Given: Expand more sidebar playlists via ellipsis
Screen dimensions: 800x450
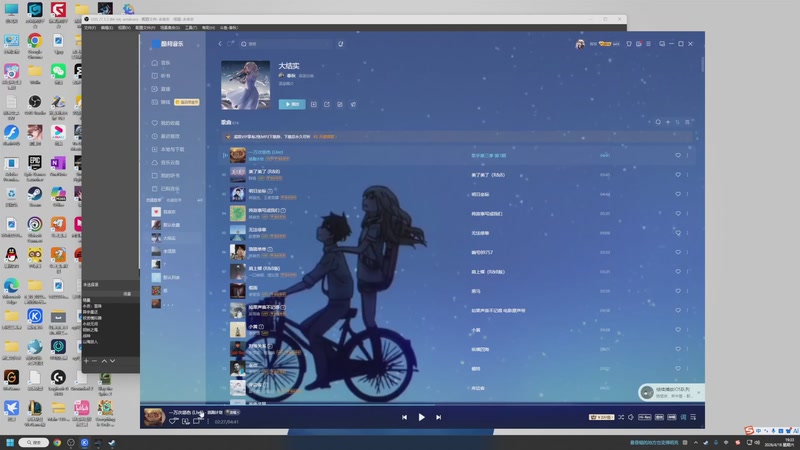Looking at the screenshot, I should pos(168,304).
